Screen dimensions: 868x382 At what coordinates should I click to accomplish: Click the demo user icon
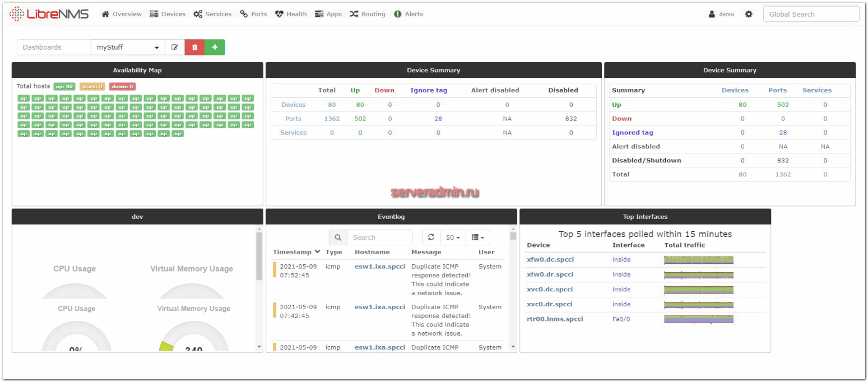(x=712, y=14)
